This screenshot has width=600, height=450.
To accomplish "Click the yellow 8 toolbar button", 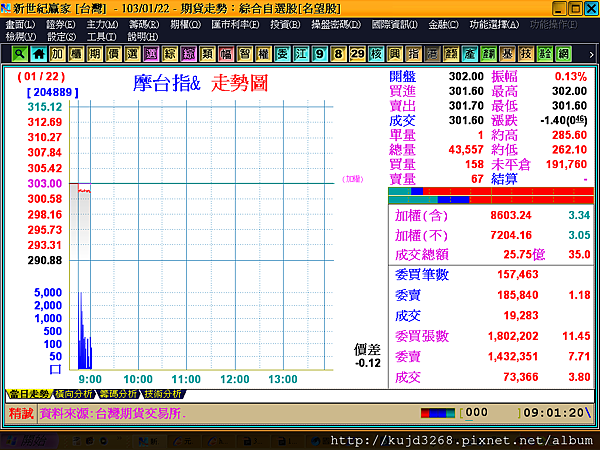I will [x=338, y=54].
